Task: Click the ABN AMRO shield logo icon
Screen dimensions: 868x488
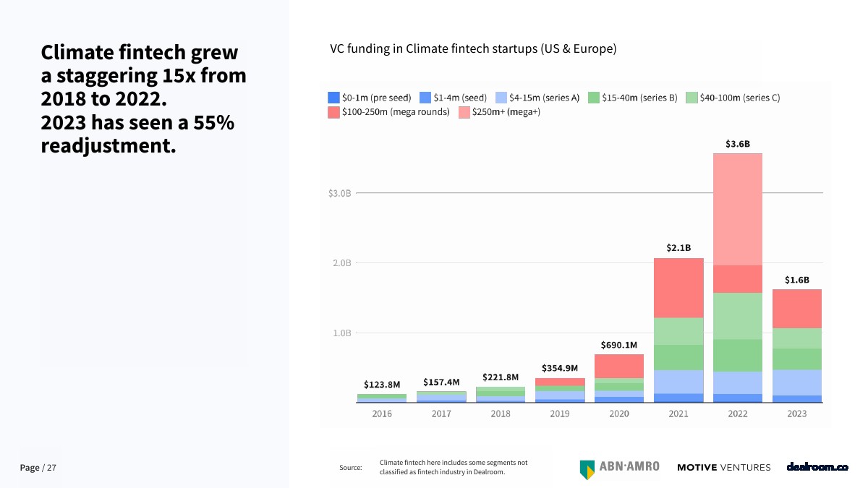Action: pos(587,468)
